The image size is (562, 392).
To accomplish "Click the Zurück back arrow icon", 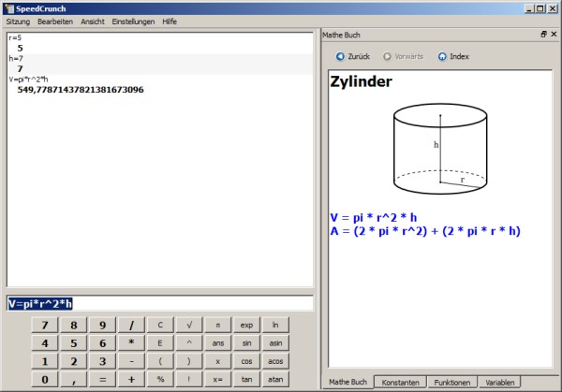I will click(340, 56).
